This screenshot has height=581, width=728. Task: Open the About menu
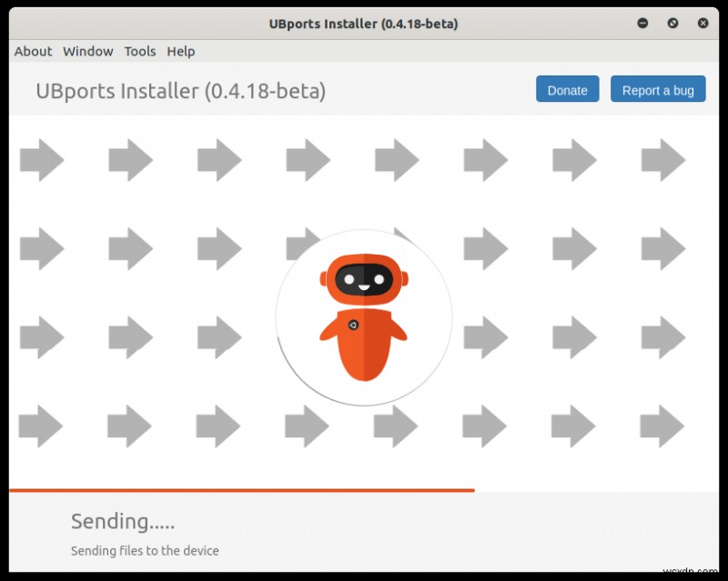[33, 52]
